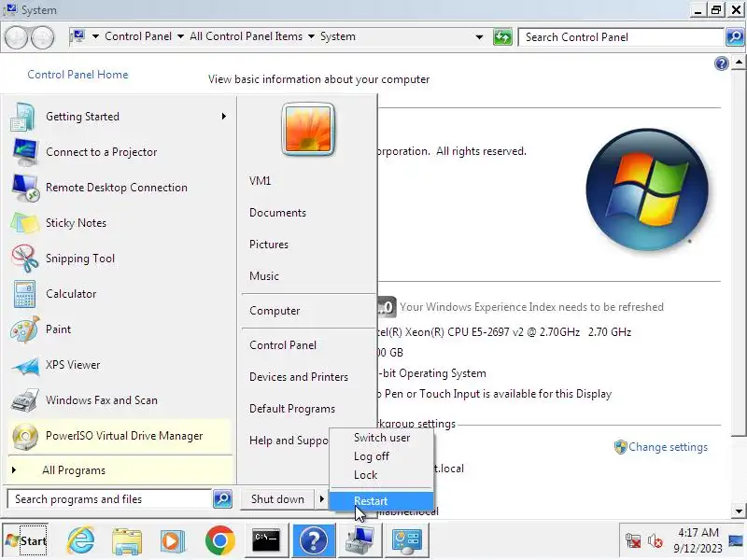Click the Shut down button

coord(277,499)
